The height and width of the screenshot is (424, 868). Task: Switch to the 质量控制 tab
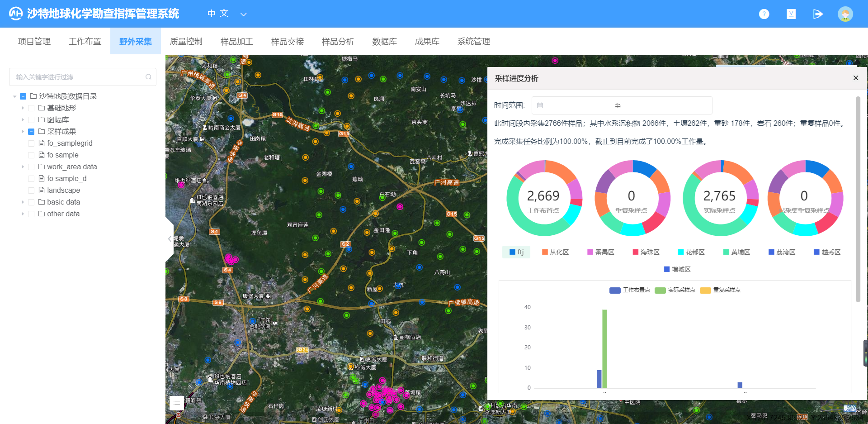pos(186,42)
